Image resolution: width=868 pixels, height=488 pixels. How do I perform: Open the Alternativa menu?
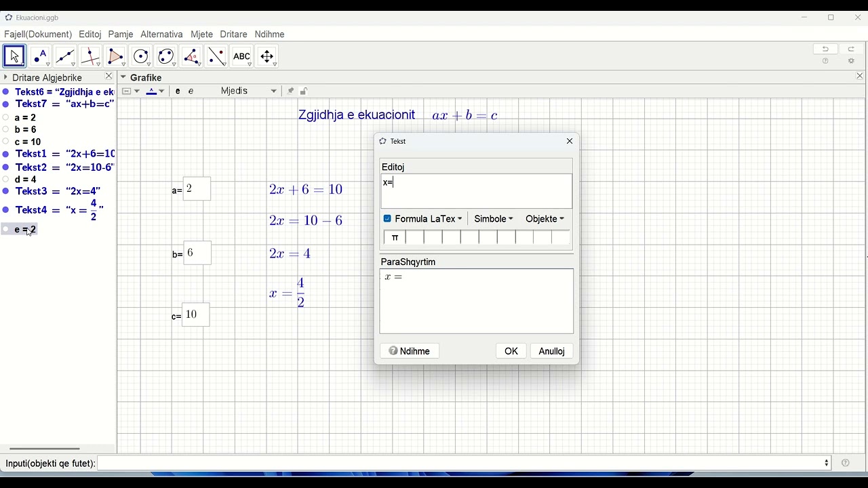(161, 34)
